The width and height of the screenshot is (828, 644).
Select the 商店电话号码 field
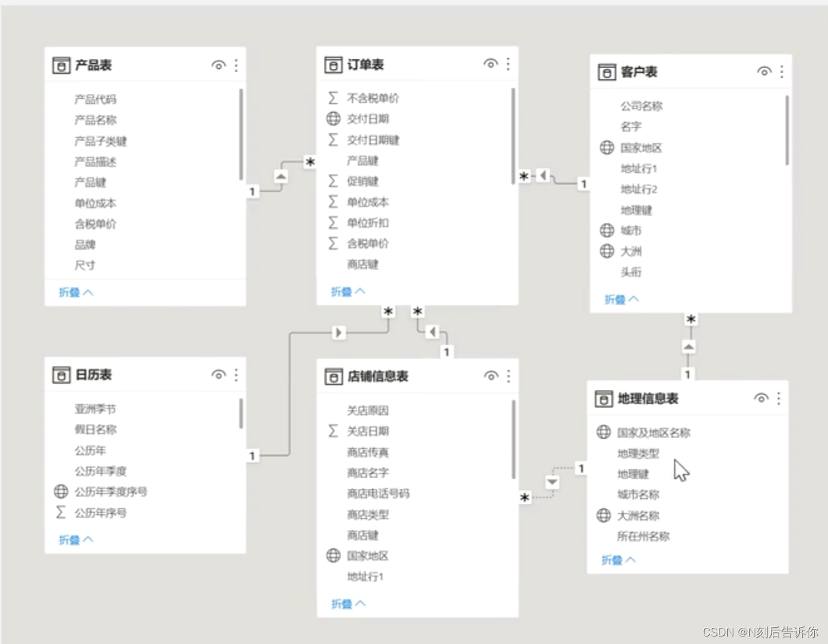pos(378,493)
